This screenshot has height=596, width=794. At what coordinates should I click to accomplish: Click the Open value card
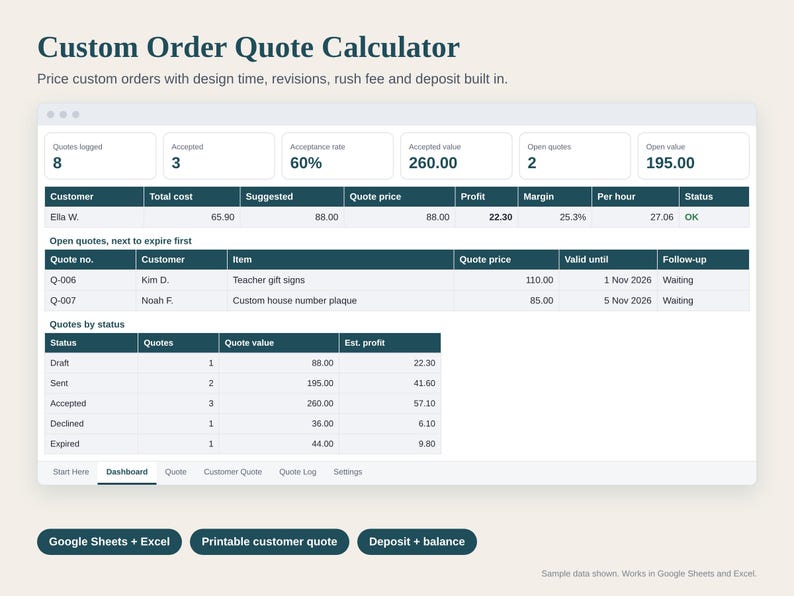pos(693,156)
